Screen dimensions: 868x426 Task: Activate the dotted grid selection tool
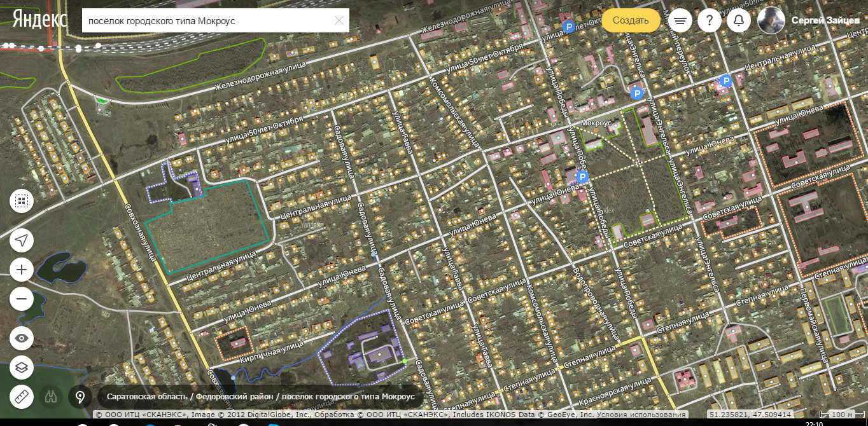[x=22, y=201]
